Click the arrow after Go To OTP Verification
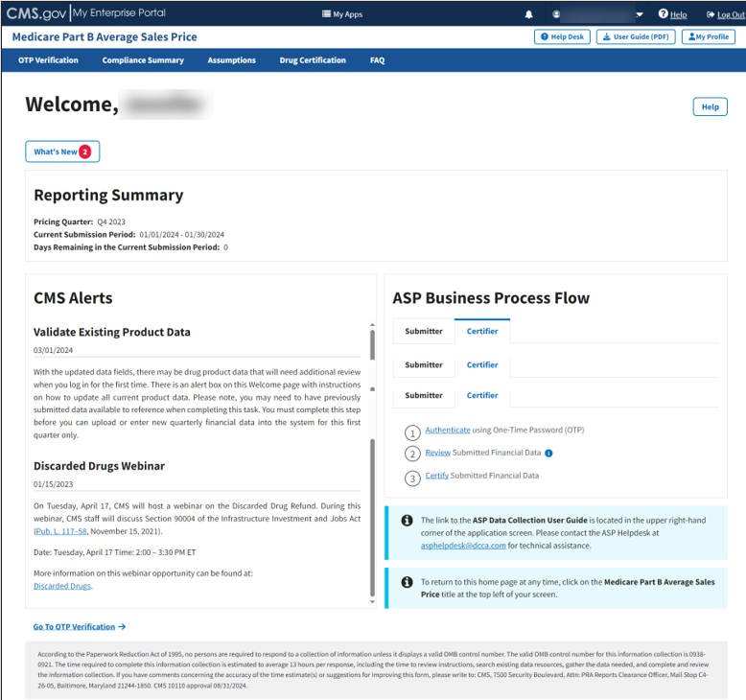 122,627
